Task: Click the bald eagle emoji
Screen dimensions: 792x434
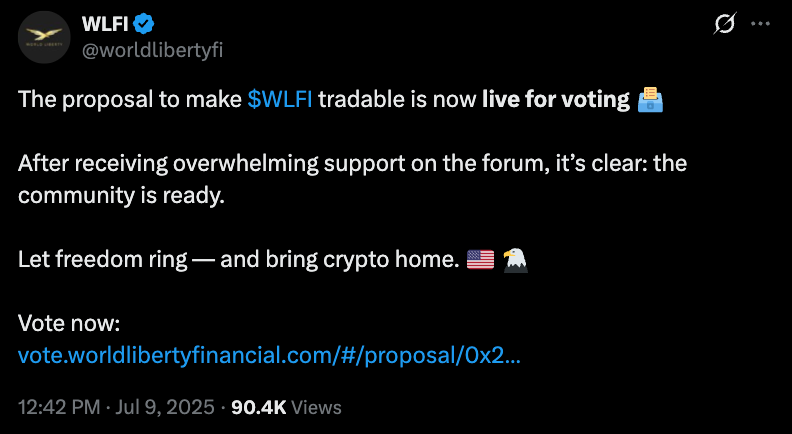Action: pyautogui.click(x=515, y=260)
